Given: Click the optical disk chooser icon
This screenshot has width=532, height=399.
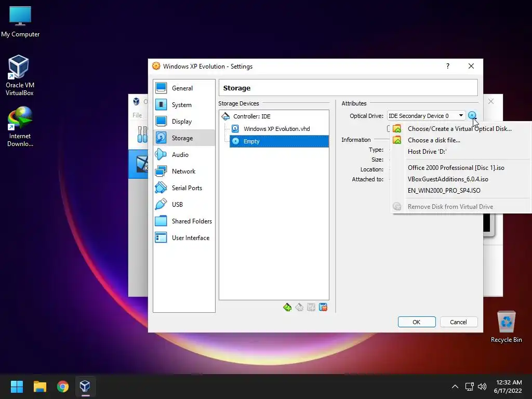Looking at the screenshot, I should (x=472, y=116).
